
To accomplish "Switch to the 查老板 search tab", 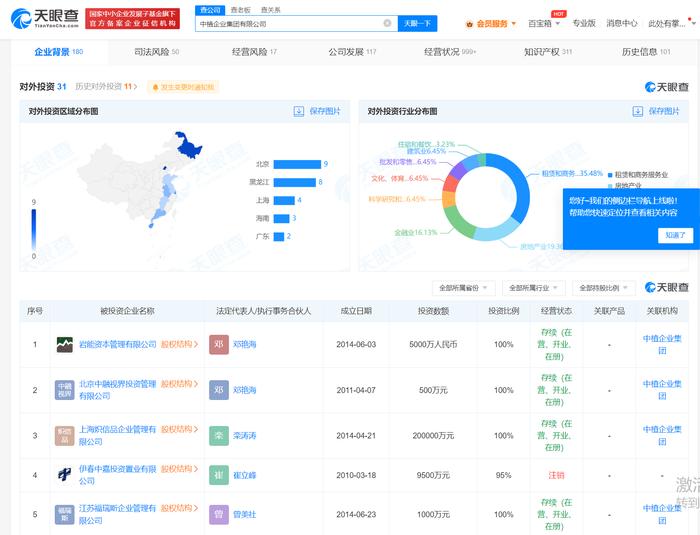I will click(x=241, y=9).
